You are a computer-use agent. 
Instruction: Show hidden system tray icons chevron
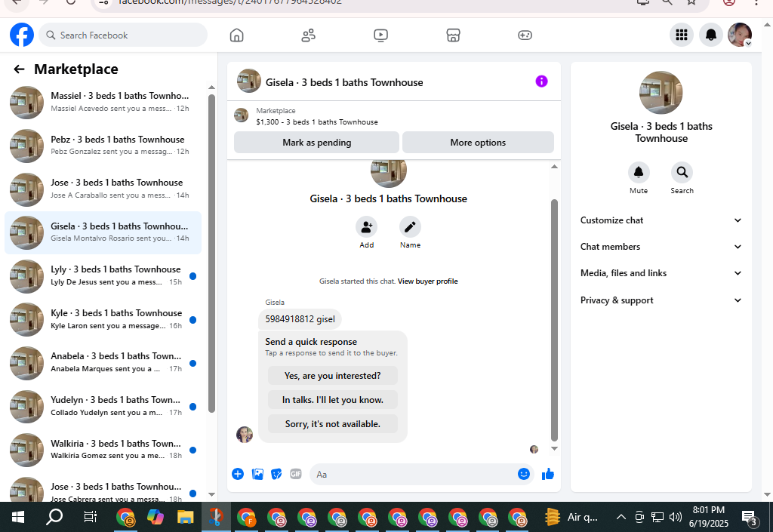[x=621, y=517]
